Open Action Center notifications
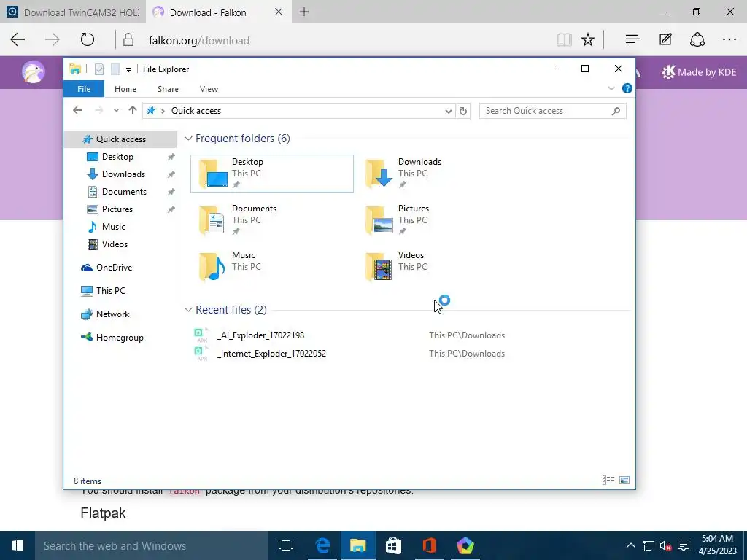Image resolution: width=747 pixels, height=560 pixels. tap(684, 545)
